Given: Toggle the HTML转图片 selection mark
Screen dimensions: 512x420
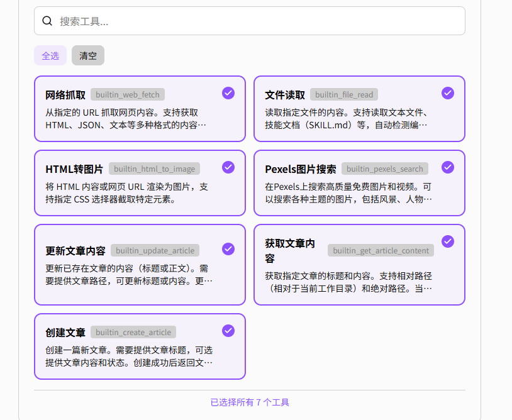Looking at the screenshot, I should (228, 167).
